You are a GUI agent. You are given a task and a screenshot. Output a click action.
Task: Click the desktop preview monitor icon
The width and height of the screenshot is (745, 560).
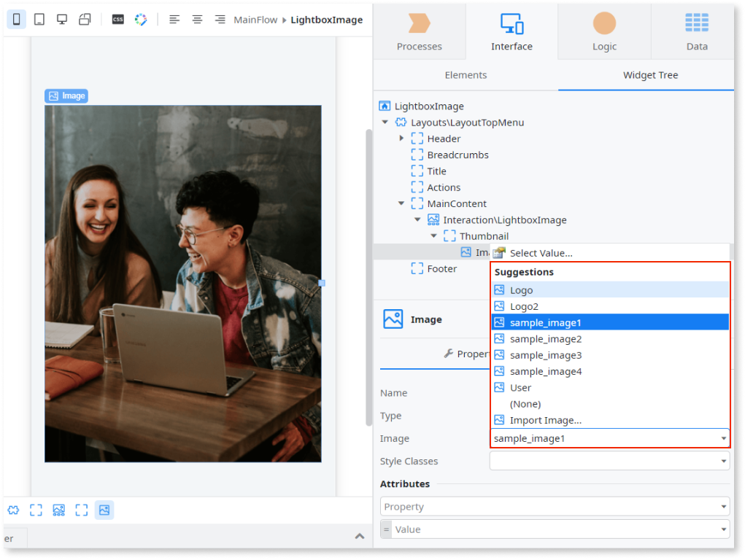[62, 20]
